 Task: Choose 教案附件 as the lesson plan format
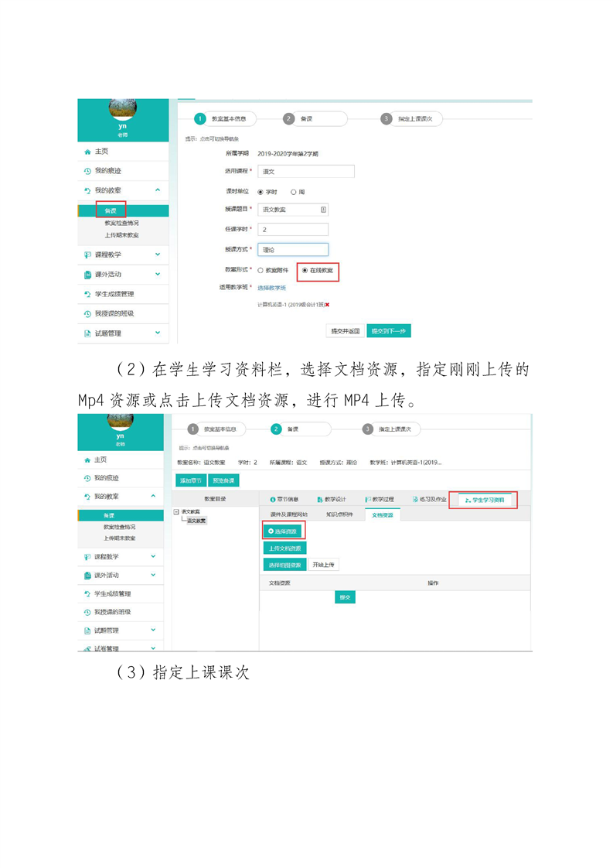pos(261,270)
